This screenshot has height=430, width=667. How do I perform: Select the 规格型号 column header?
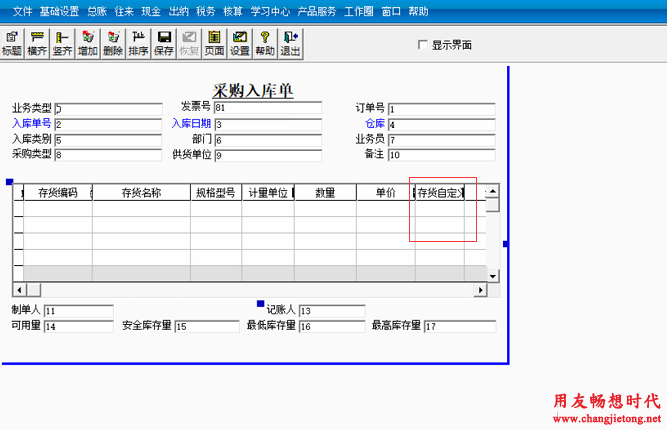pyautogui.click(x=216, y=193)
